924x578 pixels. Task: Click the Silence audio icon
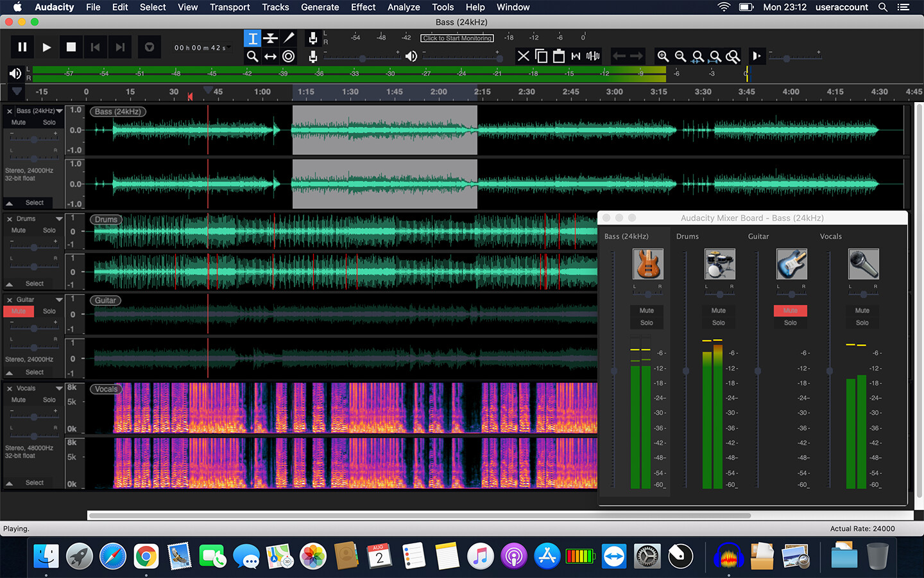click(x=593, y=57)
